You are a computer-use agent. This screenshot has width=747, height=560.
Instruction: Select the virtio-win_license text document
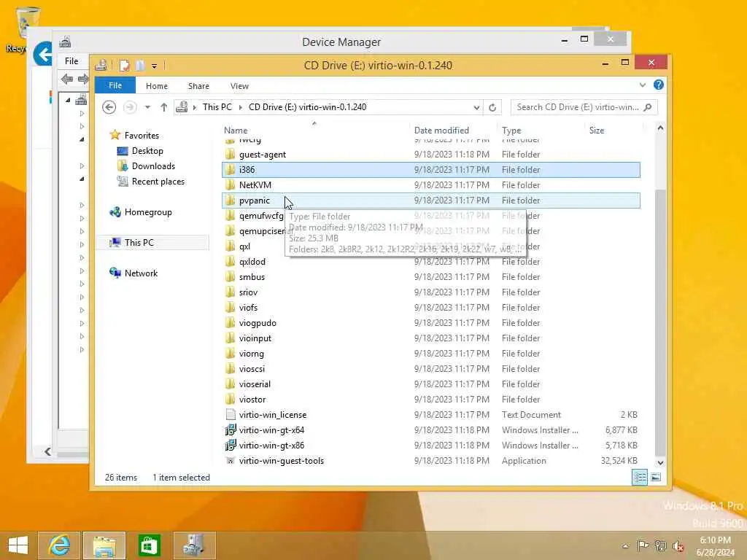click(x=430, y=415)
